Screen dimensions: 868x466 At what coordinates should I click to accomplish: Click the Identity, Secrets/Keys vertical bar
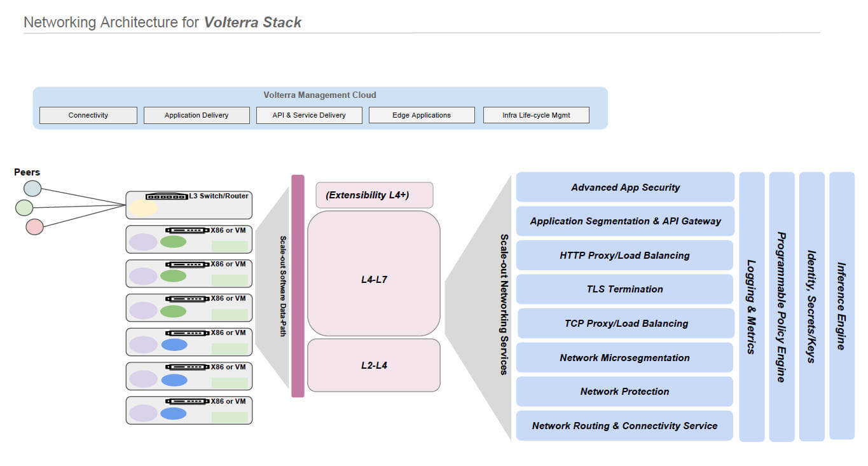point(812,307)
